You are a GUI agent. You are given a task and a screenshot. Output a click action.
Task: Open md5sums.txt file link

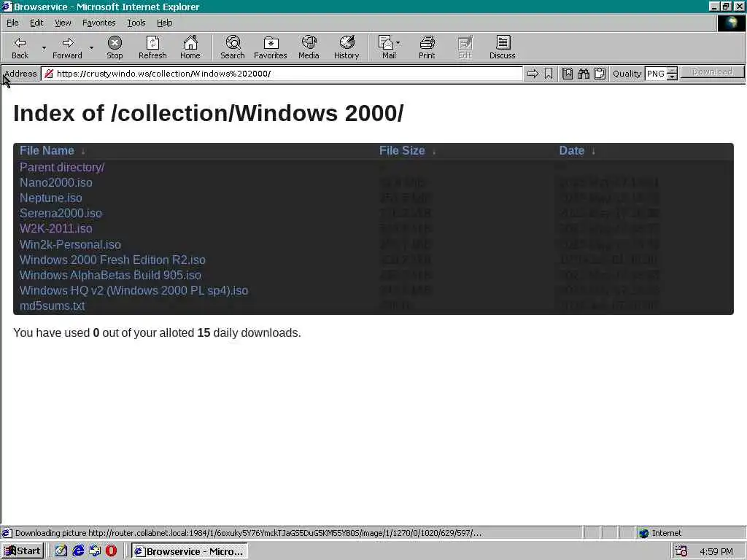coord(52,306)
